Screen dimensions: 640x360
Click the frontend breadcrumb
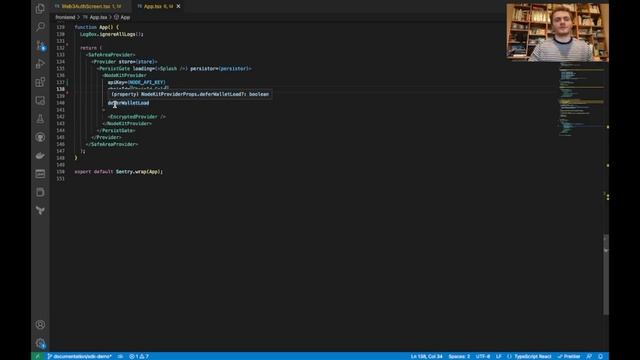tap(65, 17)
